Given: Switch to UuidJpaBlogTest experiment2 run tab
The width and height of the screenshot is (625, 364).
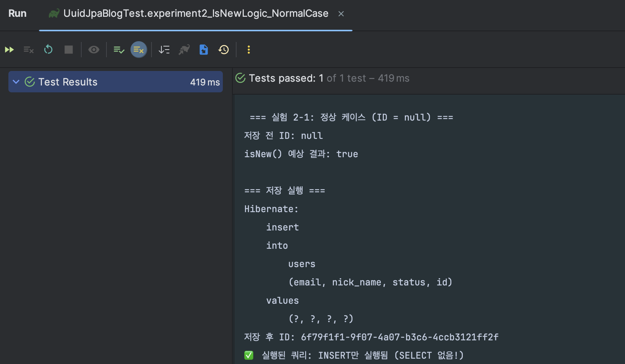Looking at the screenshot, I should [x=196, y=14].
